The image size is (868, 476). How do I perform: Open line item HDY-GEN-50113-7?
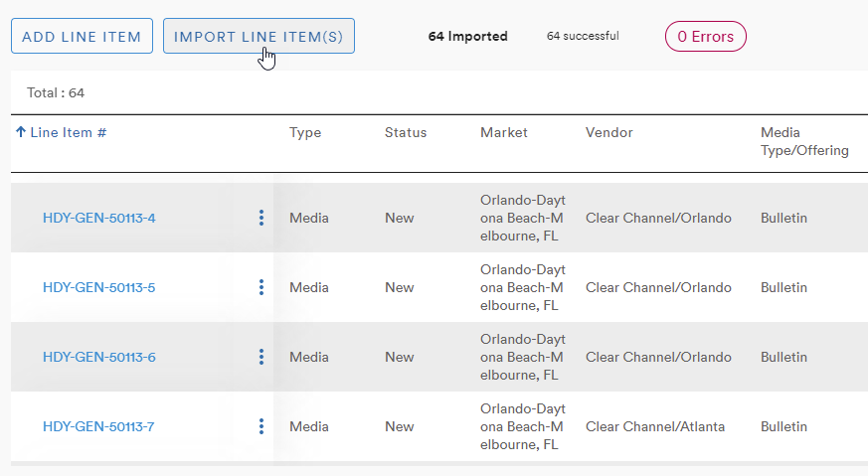pos(98,426)
